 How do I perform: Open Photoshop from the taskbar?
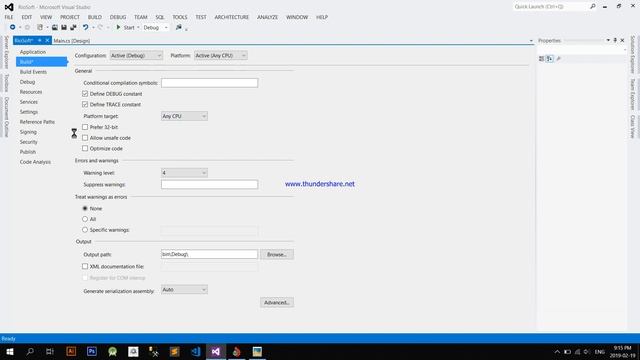pos(92,351)
